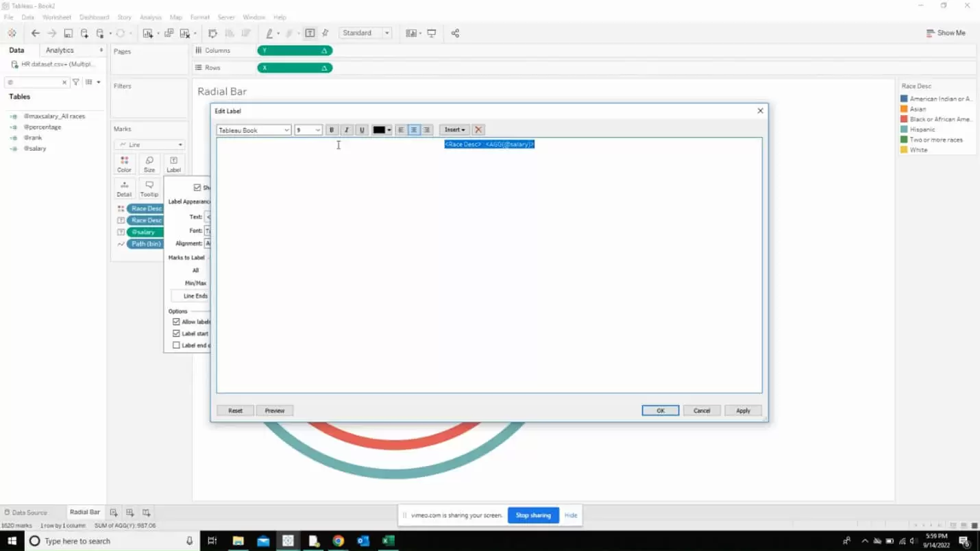
Task: Duplicate the sheet using the toolbar icon
Action: 169,33
